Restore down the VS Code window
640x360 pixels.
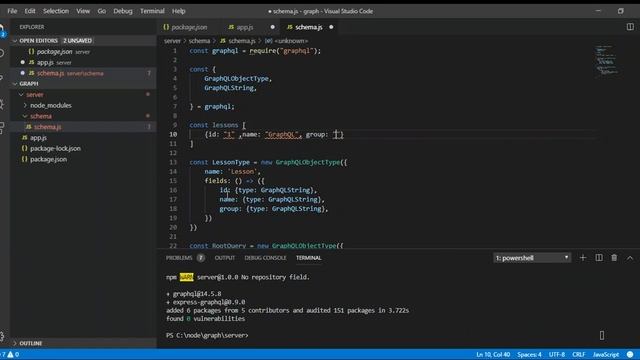pos(621,11)
